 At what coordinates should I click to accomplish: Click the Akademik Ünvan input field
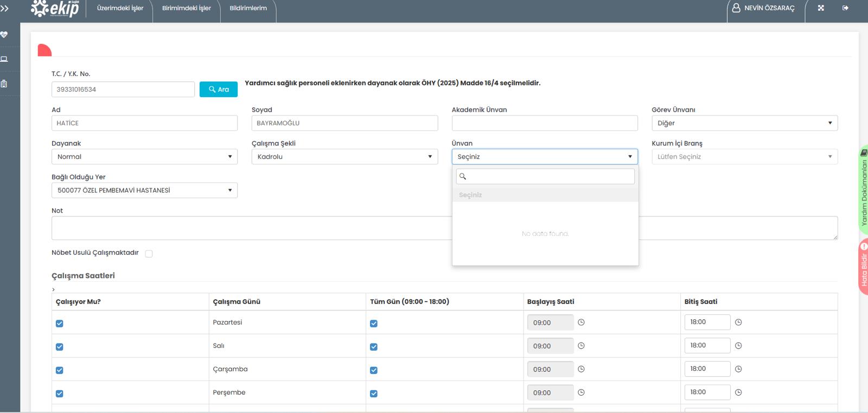point(545,123)
